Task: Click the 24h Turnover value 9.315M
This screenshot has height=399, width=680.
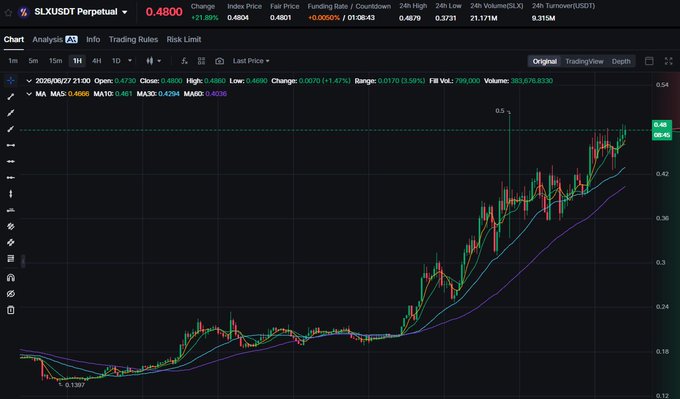Action: [543, 18]
